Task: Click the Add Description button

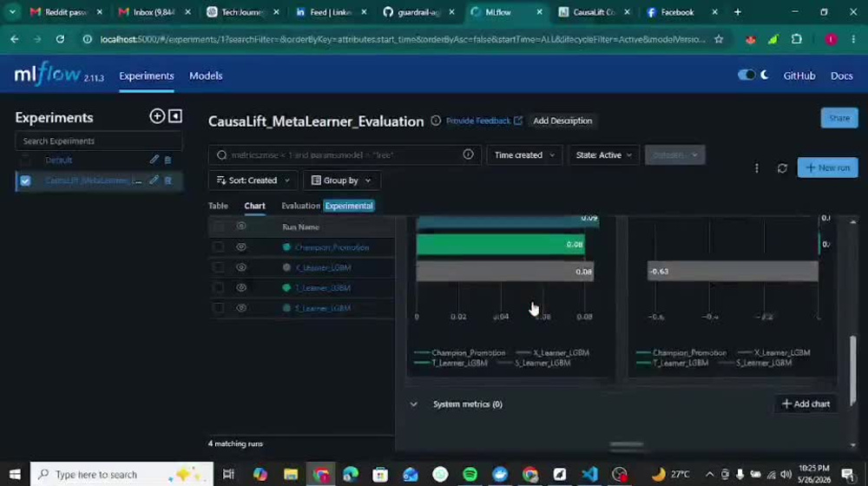Action: (x=562, y=121)
